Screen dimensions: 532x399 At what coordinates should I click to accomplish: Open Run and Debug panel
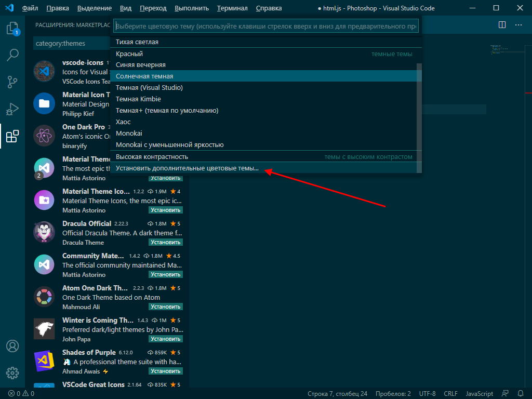(12, 109)
